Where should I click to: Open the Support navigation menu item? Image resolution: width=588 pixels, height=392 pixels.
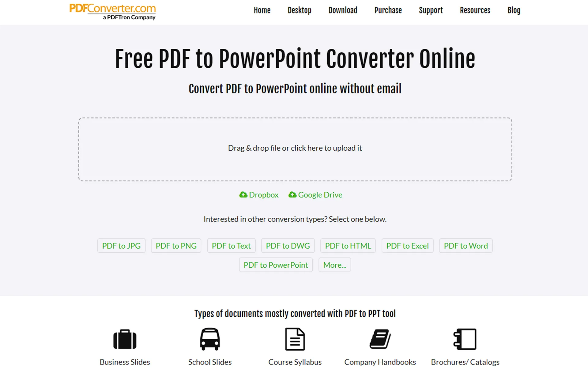[430, 10]
